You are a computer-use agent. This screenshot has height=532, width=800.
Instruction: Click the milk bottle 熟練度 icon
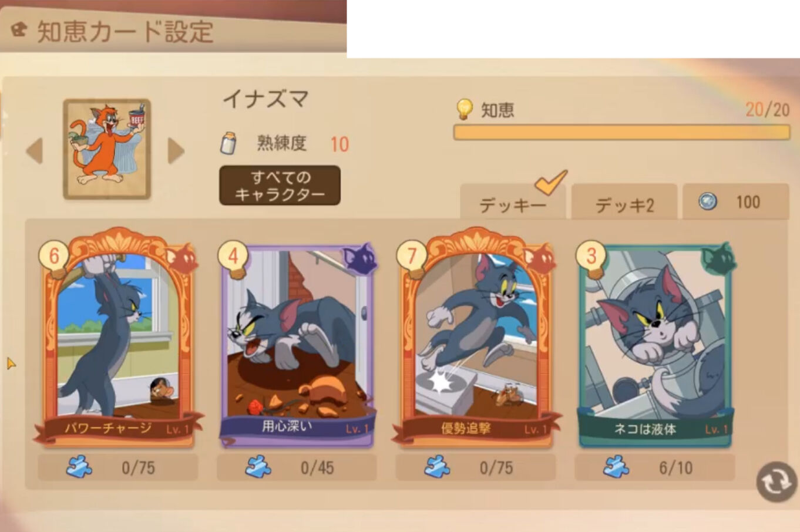[x=228, y=143]
